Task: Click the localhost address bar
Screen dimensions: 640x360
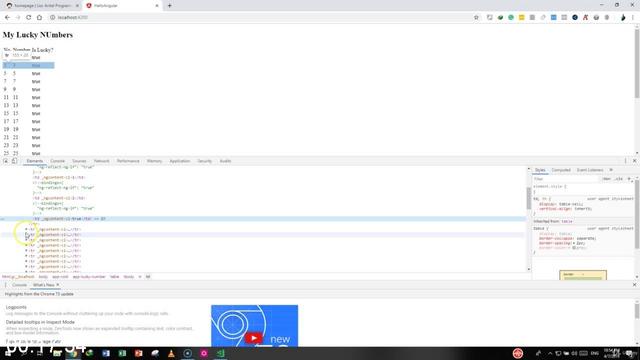Action: [x=261, y=18]
